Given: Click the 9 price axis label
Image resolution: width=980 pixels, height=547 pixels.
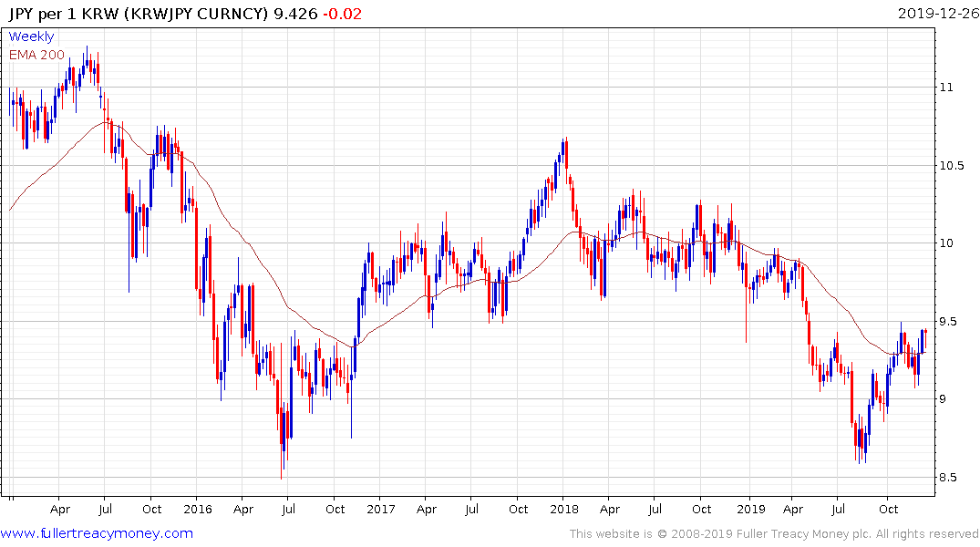Looking at the screenshot, I should (x=944, y=398).
